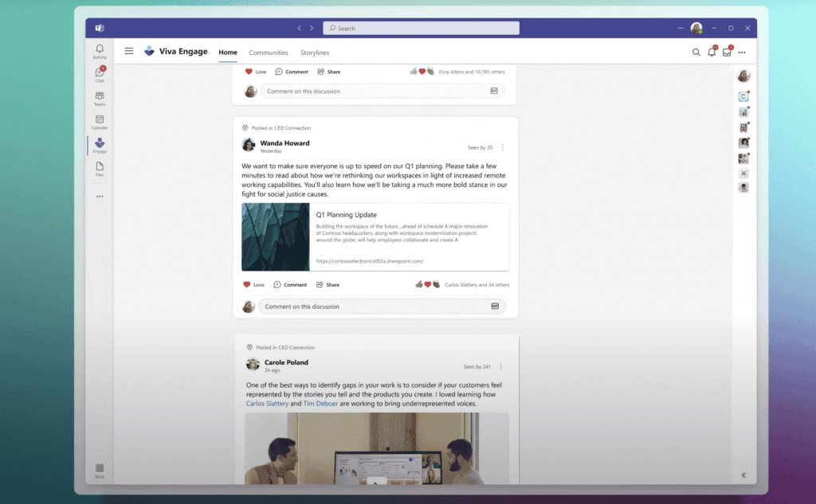This screenshot has width=816, height=504.
Task: Click comment field under Wanda's post
Action: point(382,307)
